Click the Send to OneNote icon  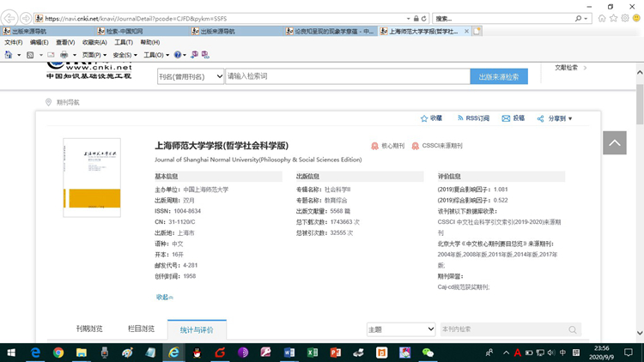194,55
